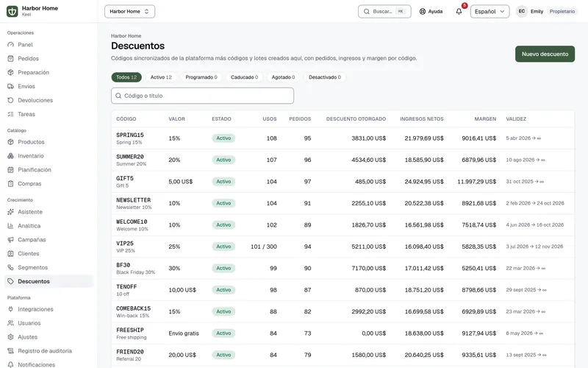588x368 pixels.
Task: Click the Pedidos clipboard icon
Action: click(x=10, y=59)
